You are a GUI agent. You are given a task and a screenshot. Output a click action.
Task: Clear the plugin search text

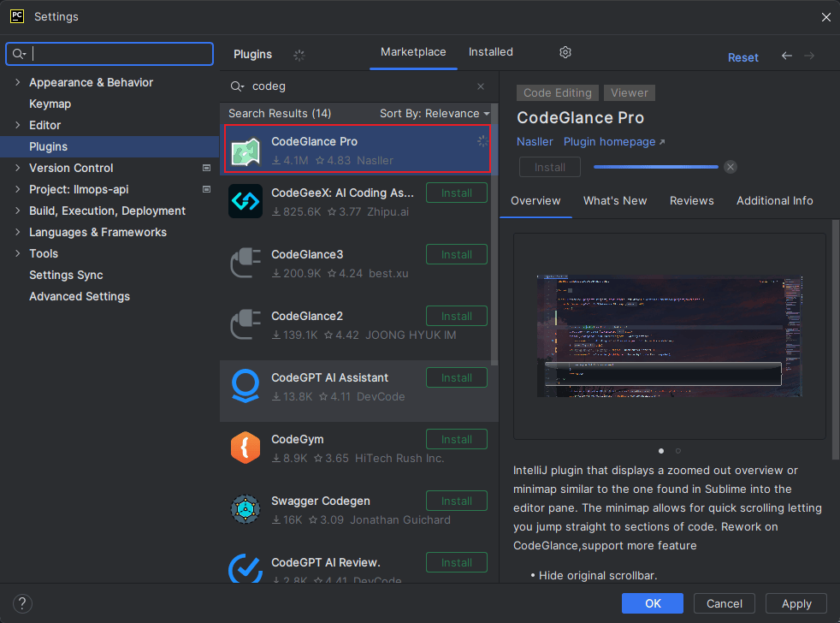point(481,86)
